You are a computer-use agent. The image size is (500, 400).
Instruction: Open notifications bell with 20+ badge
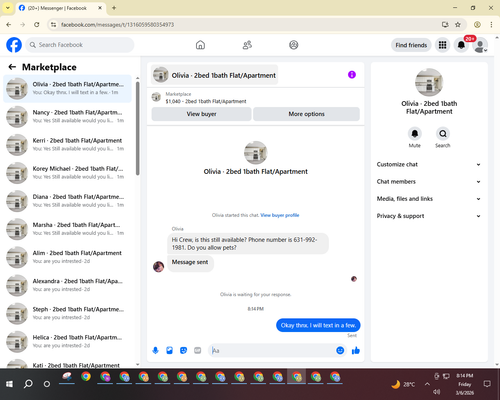click(461, 45)
